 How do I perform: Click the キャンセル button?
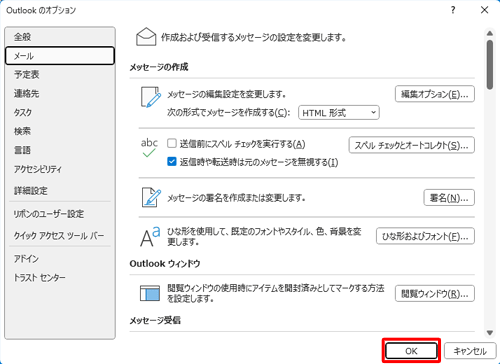[x=470, y=351]
